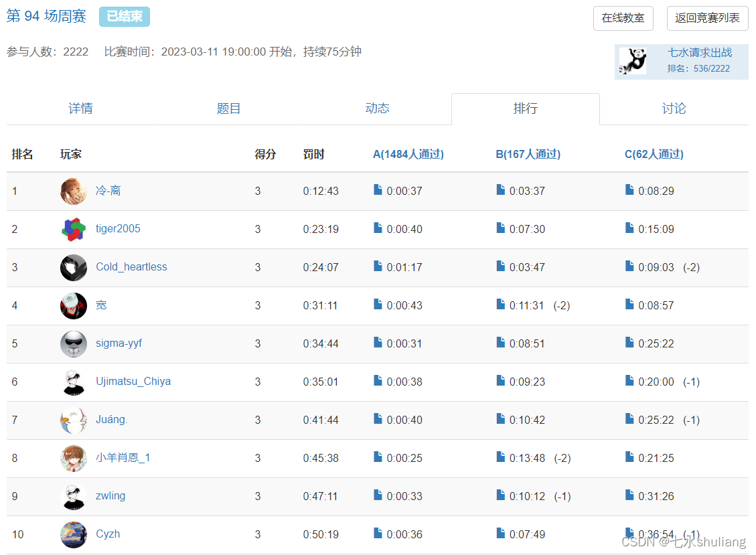Open sigma-yyf problem C file icon
This screenshot has height=555, width=756.
pyautogui.click(x=629, y=342)
